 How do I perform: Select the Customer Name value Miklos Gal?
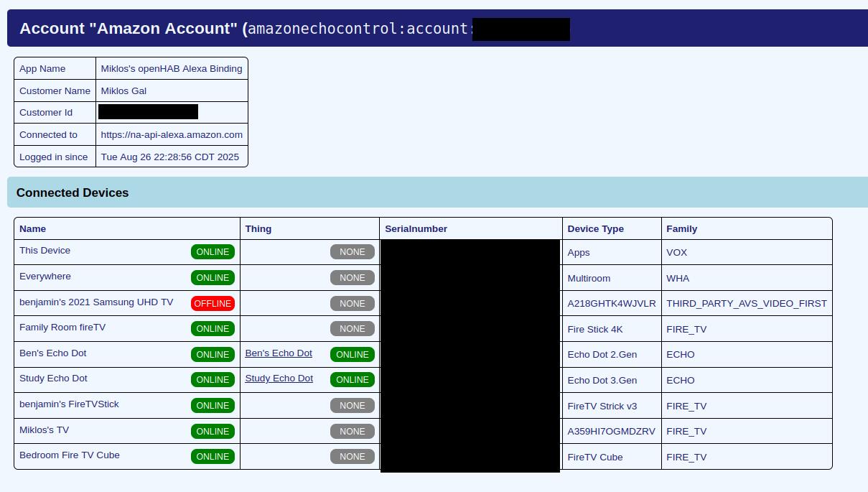click(x=123, y=90)
